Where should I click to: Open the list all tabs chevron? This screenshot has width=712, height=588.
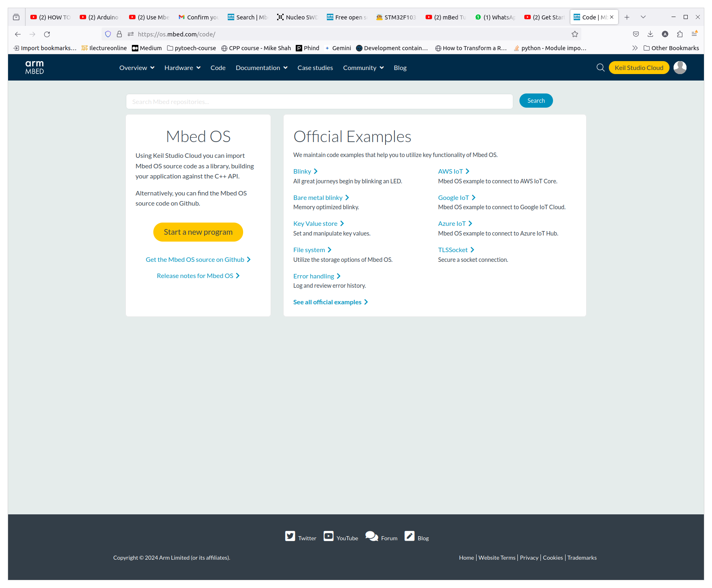point(643,17)
